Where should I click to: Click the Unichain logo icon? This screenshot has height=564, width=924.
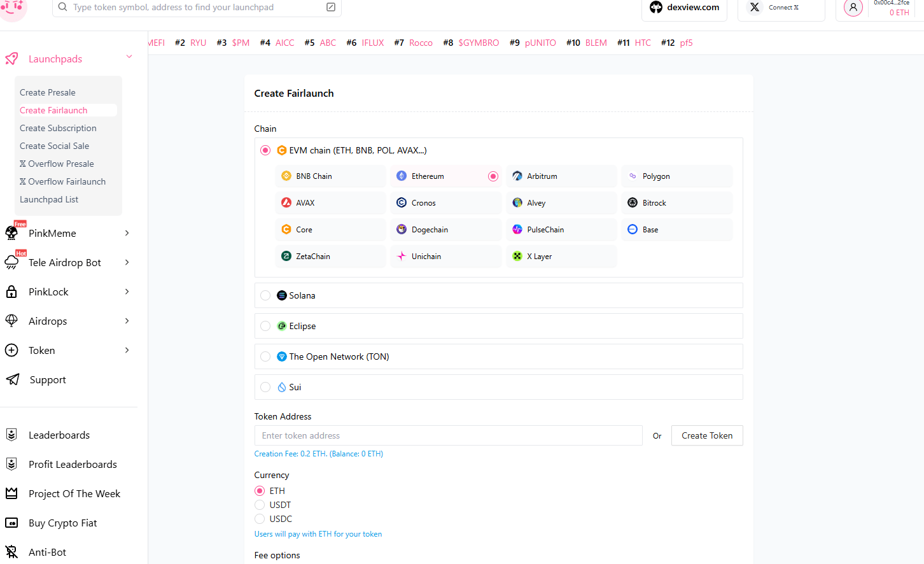[x=402, y=256]
